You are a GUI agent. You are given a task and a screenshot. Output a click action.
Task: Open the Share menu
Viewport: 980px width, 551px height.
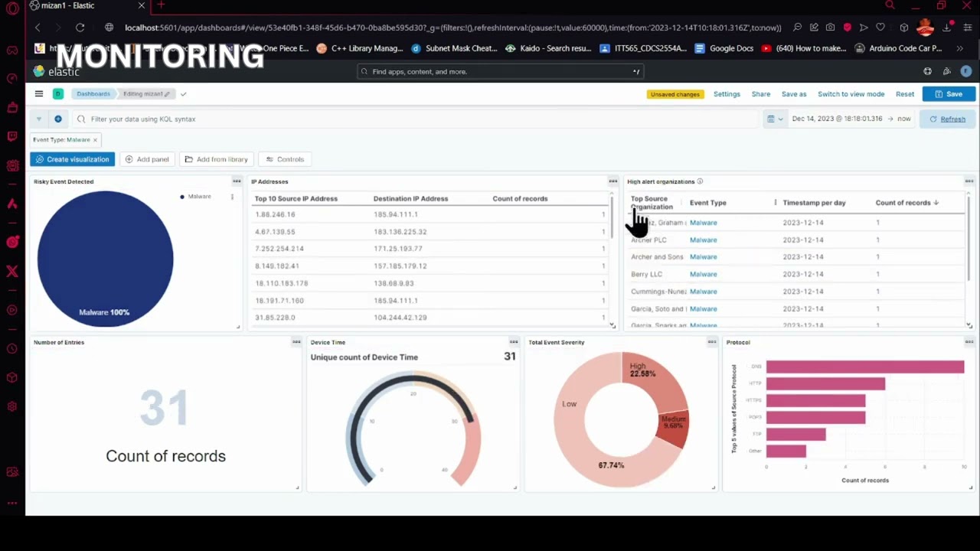coord(761,94)
